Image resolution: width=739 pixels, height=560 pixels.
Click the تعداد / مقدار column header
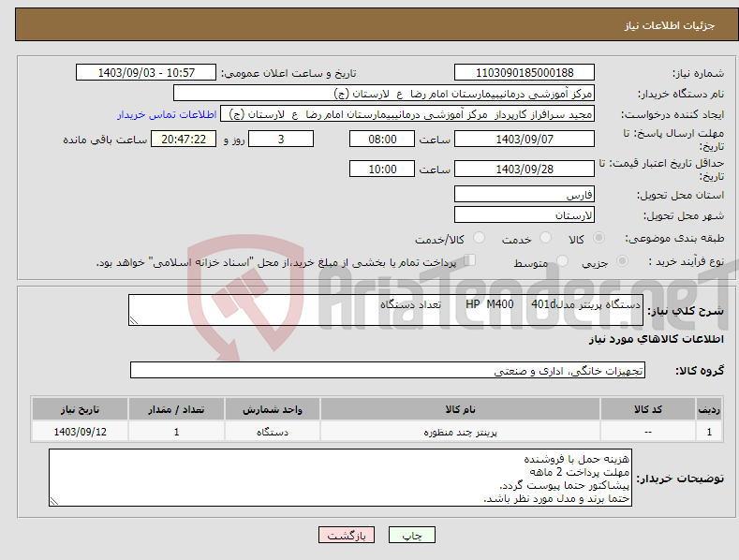click(176, 409)
